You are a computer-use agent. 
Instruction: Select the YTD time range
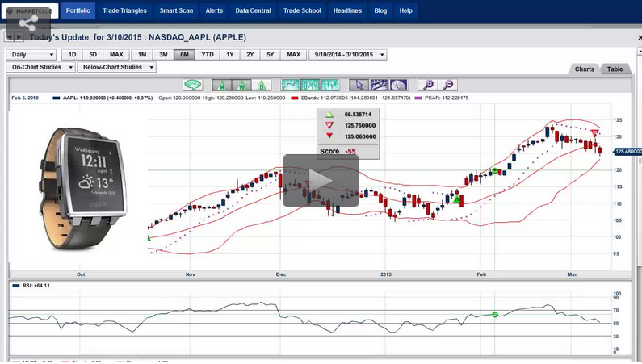208,54
